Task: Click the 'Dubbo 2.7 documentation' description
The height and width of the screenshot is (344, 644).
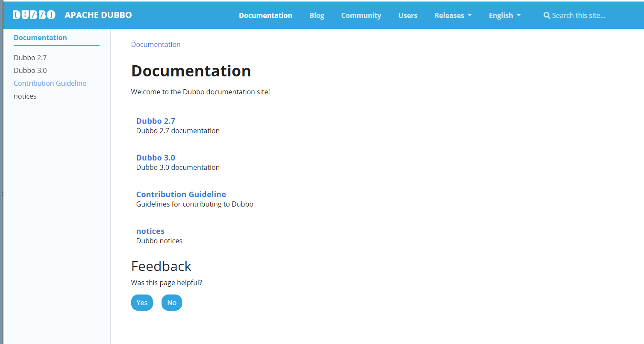Action: point(178,131)
